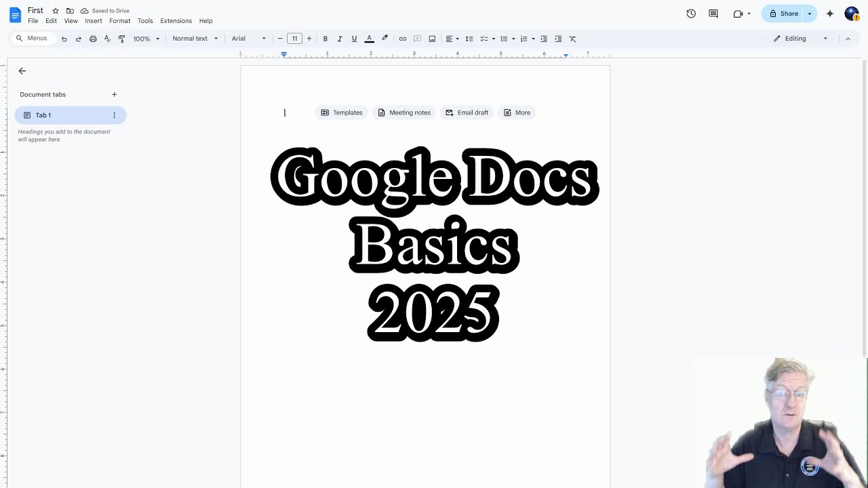
Task: Open the Insert menu
Action: coord(94,21)
